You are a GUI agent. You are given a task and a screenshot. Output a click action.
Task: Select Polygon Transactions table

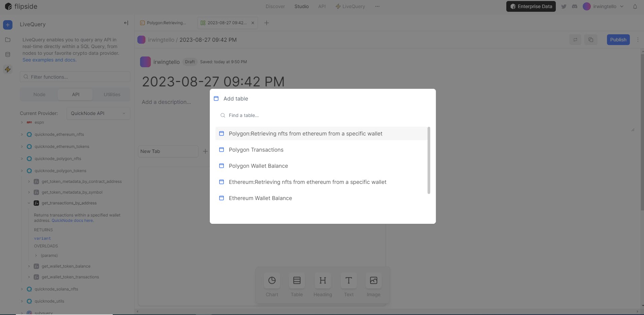point(321,150)
